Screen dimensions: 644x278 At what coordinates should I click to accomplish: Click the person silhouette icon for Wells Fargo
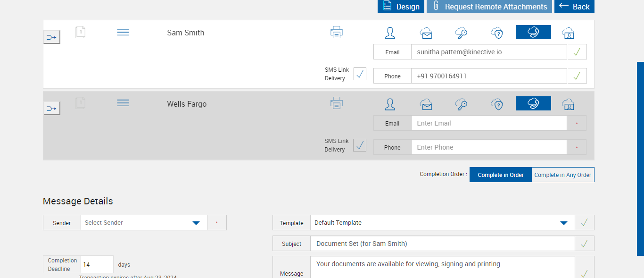(390, 104)
